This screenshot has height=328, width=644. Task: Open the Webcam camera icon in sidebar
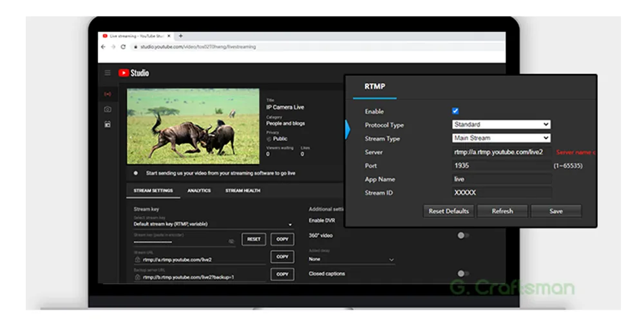point(108,110)
